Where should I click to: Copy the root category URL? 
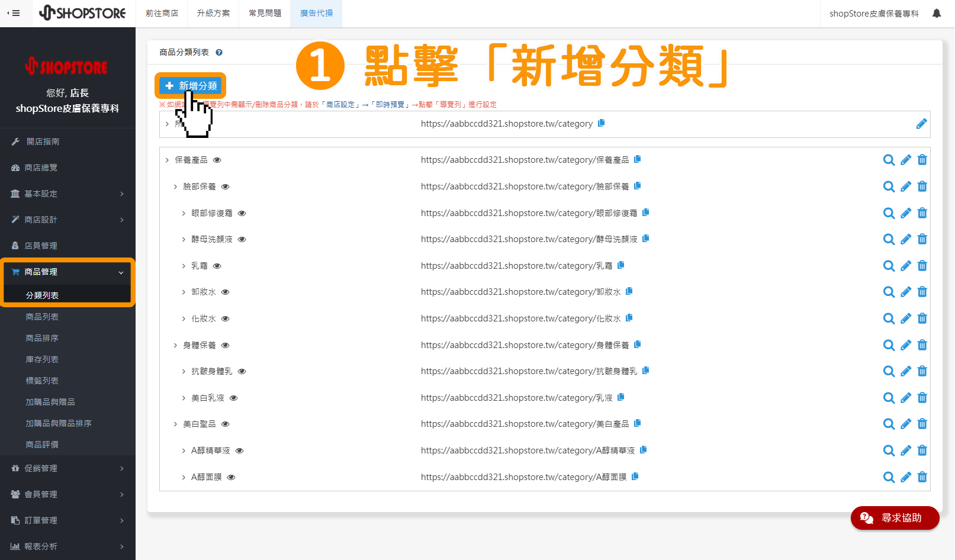pyautogui.click(x=601, y=123)
